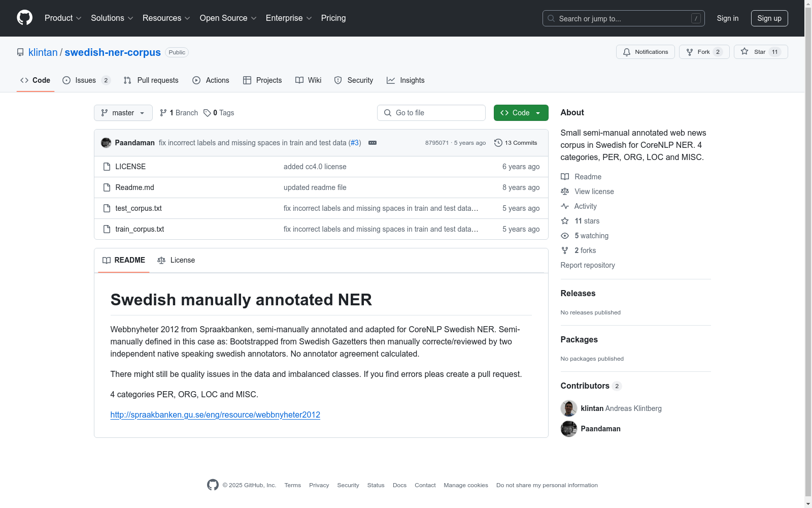
Task: Switch to the Issues tab
Action: pyautogui.click(x=86, y=80)
